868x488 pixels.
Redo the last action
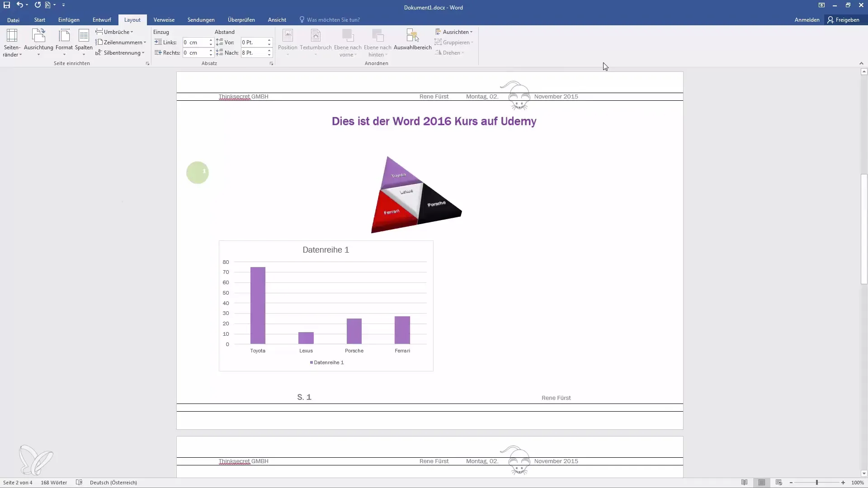click(38, 5)
